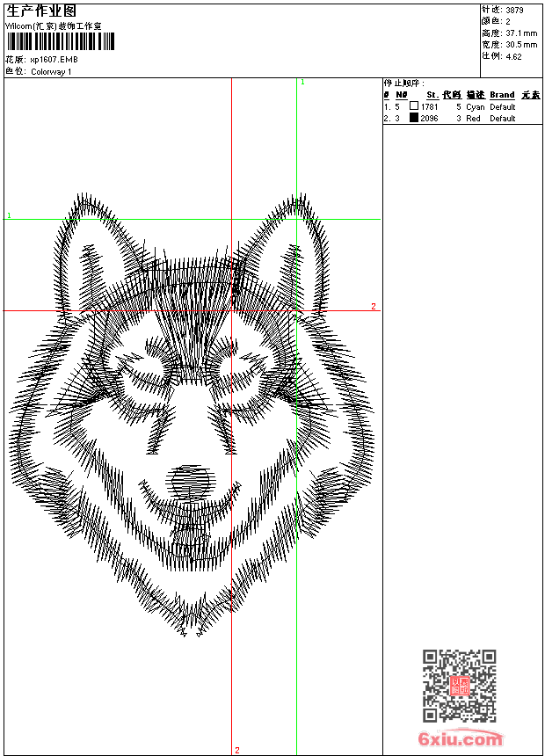Image resolution: width=545 pixels, height=756 pixels.
Task: Click the QR code image
Action: (459, 686)
